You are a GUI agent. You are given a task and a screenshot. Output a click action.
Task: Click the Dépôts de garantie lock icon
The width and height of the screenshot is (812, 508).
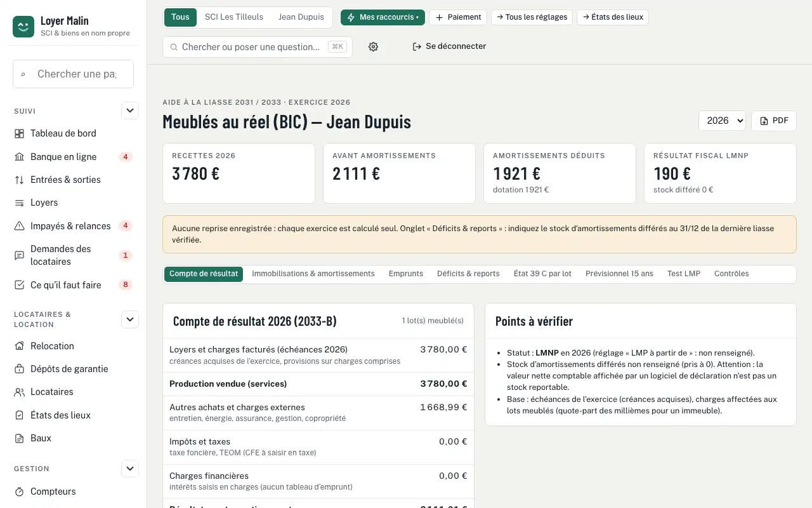[x=20, y=369]
